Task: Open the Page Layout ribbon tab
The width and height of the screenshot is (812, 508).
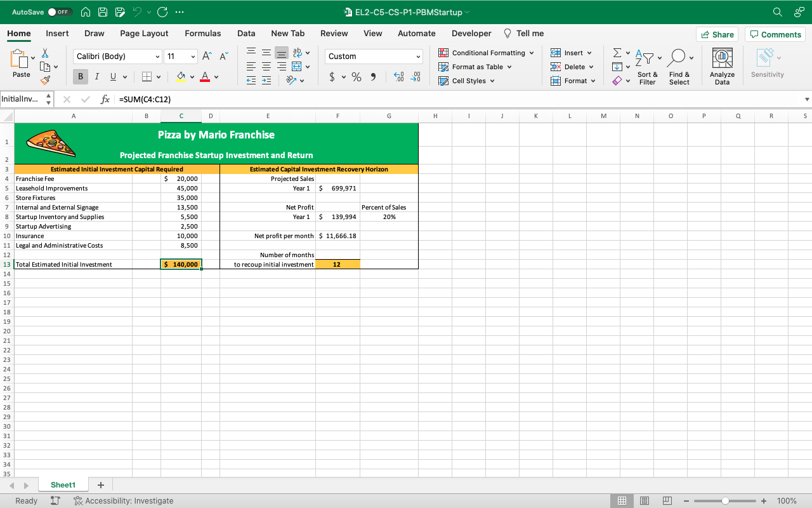Action: [144, 34]
